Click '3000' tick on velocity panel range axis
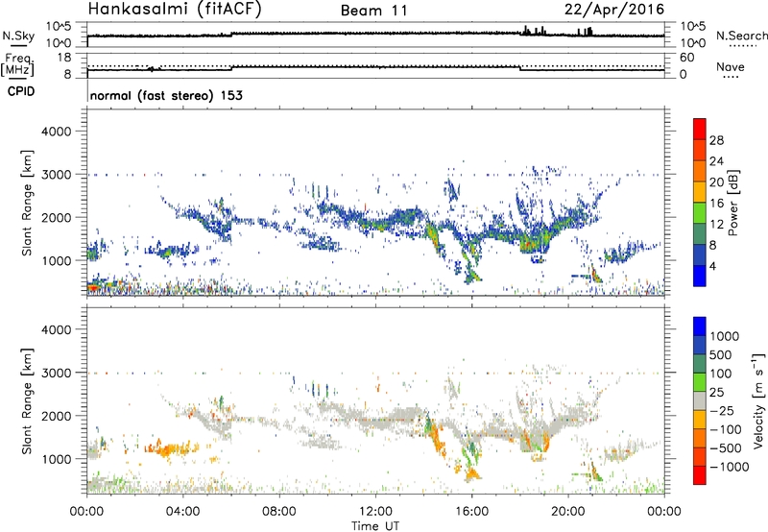This screenshot has height=532, width=768. click(x=57, y=373)
